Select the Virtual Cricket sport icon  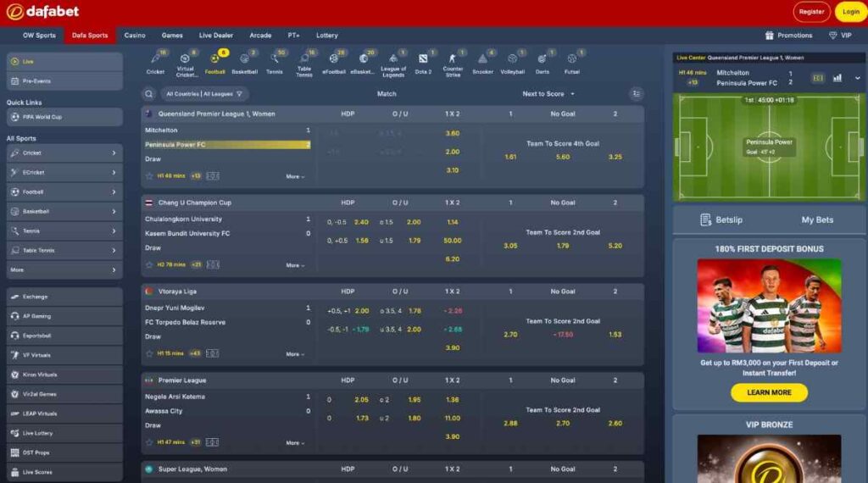(186, 64)
